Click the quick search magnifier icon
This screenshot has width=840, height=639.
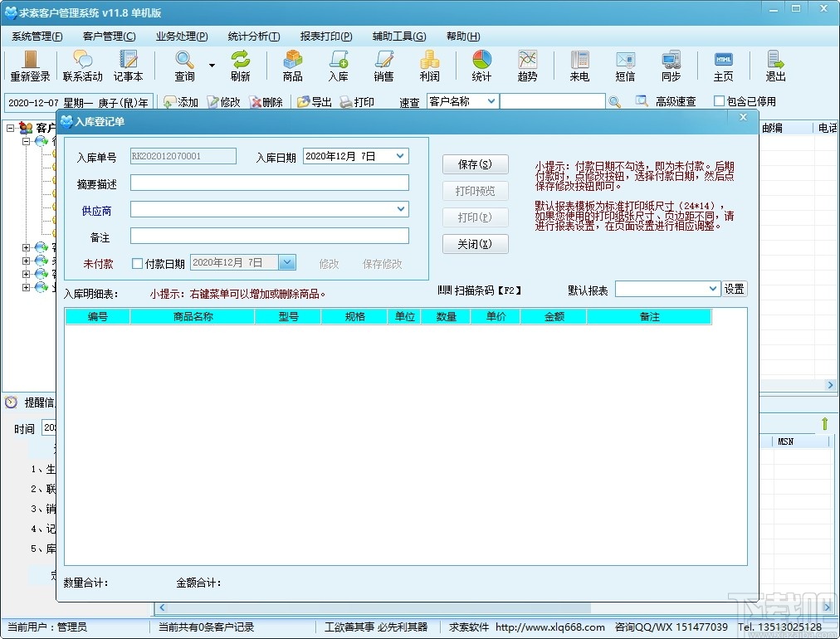615,102
